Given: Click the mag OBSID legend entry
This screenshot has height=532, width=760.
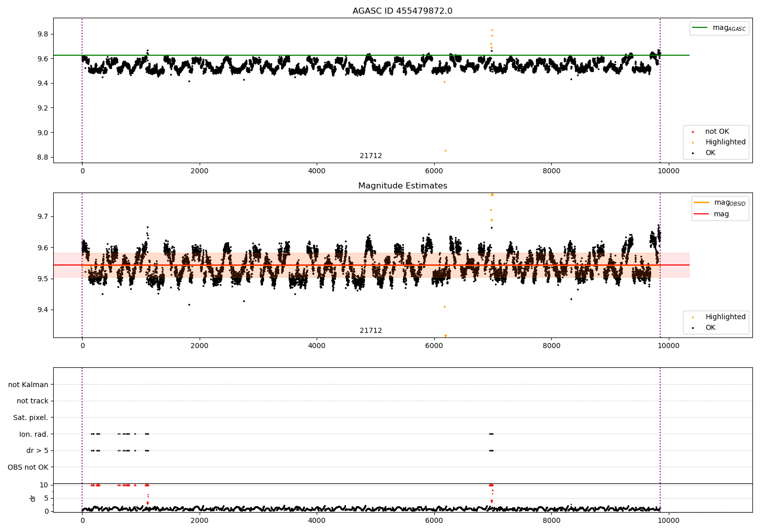Looking at the screenshot, I should click(720, 203).
